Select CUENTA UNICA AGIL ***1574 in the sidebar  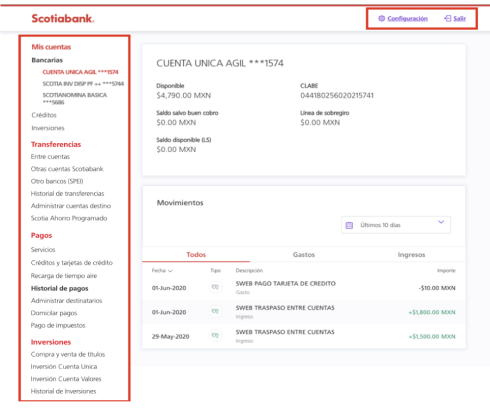[x=80, y=72]
